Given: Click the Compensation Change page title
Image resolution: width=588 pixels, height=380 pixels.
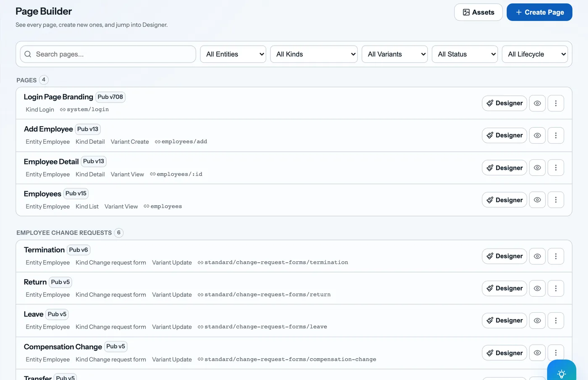Looking at the screenshot, I should (63, 347).
